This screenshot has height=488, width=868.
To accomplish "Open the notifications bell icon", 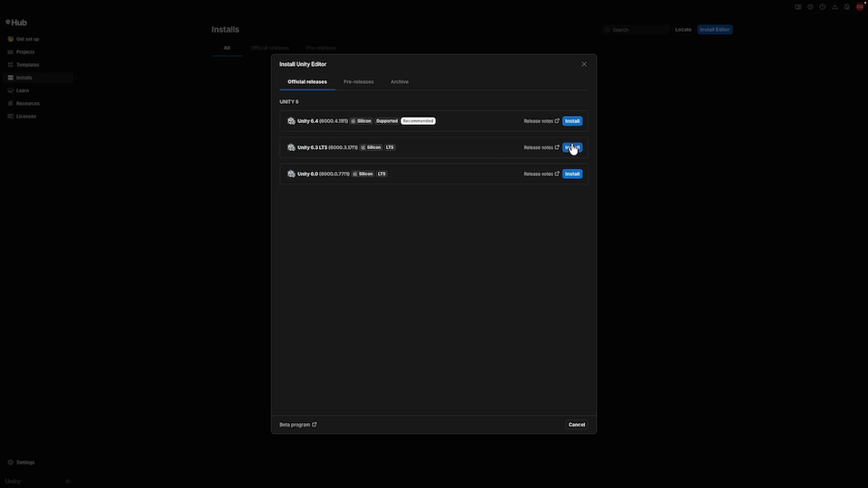I will tap(847, 6).
